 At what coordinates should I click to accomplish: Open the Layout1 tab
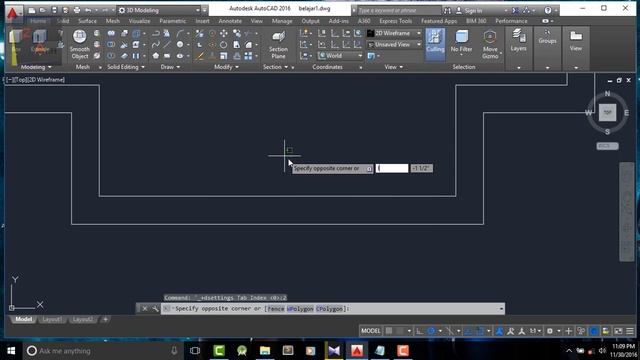52,319
